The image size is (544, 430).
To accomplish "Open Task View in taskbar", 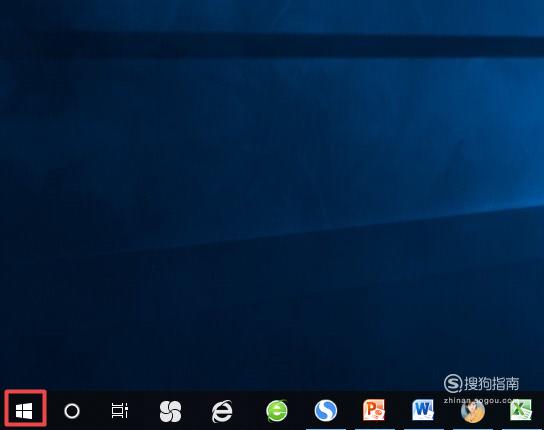I will point(120,411).
